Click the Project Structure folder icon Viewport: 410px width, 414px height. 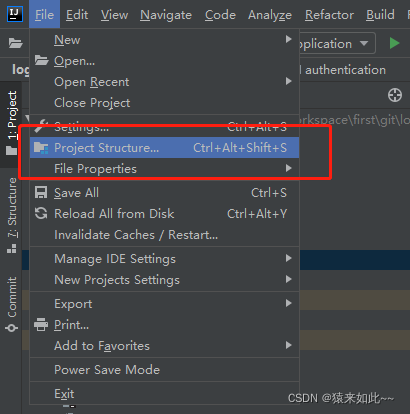tap(41, 148)
